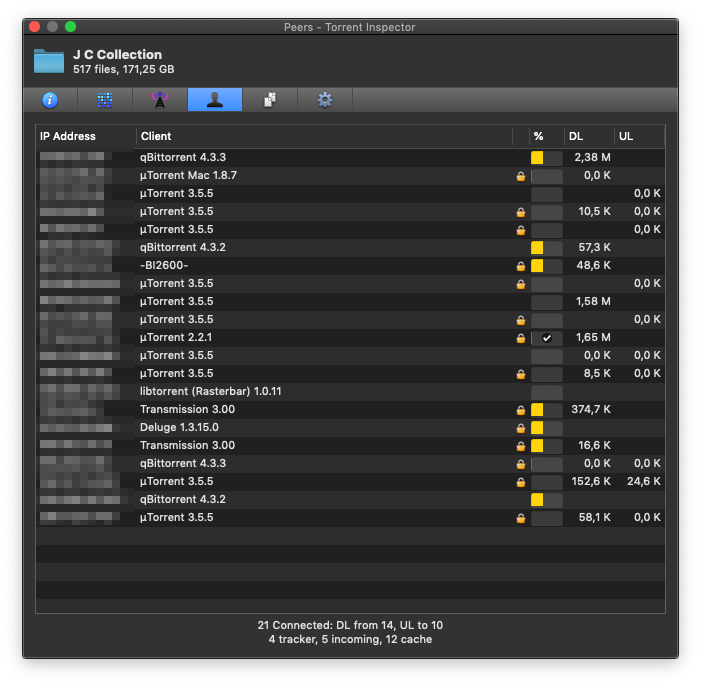Click lock icon on Deluge 1.3.15.0 row
The width and height of the screenshot is (701, 685).
(520, 428)
